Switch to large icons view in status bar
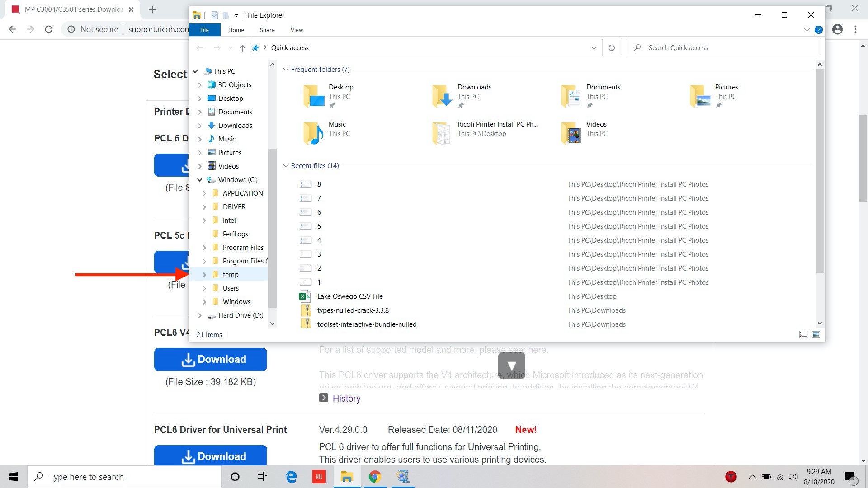Viewport: 868px width, 488px height. click(816, 334)
